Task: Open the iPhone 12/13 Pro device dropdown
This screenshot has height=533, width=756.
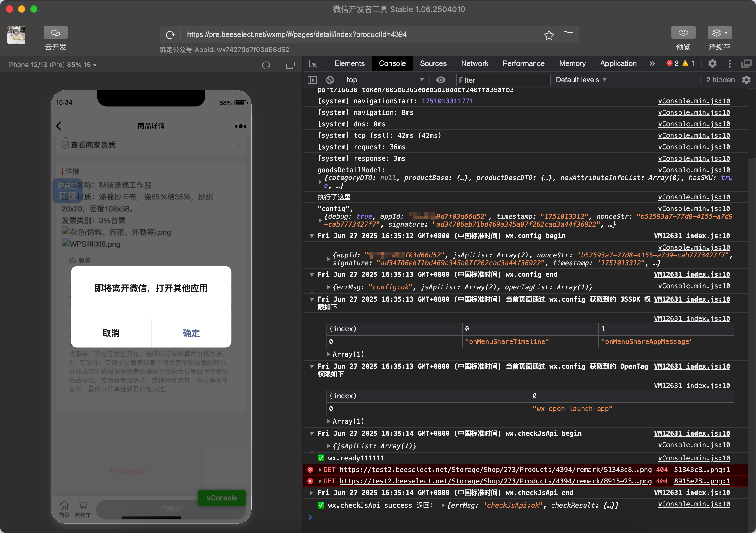Action: pyautogui.click(x=52, y=65)
